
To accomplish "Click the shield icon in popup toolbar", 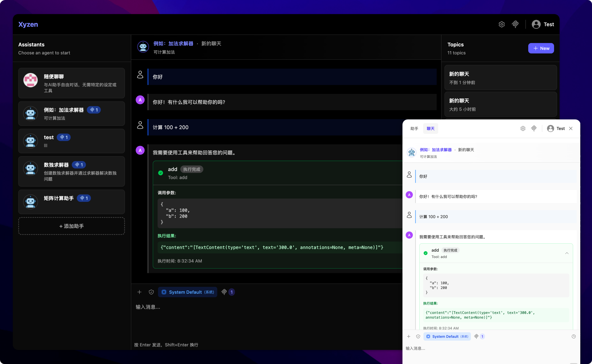I will [x=418, y=336].
